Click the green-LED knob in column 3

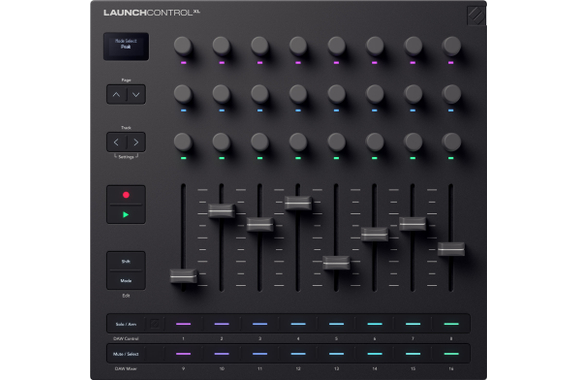pos(260,142)
